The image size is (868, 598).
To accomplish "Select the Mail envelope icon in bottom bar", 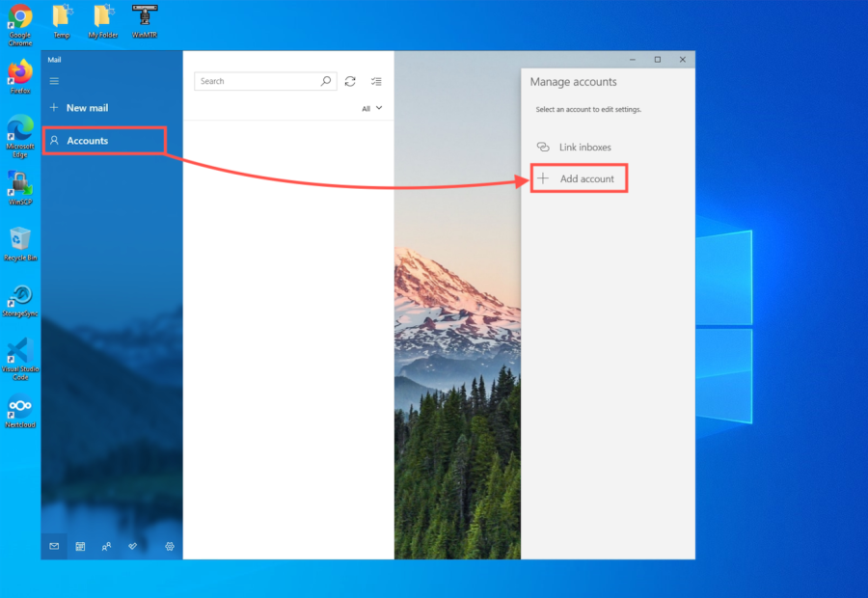I will click(54, 546).
